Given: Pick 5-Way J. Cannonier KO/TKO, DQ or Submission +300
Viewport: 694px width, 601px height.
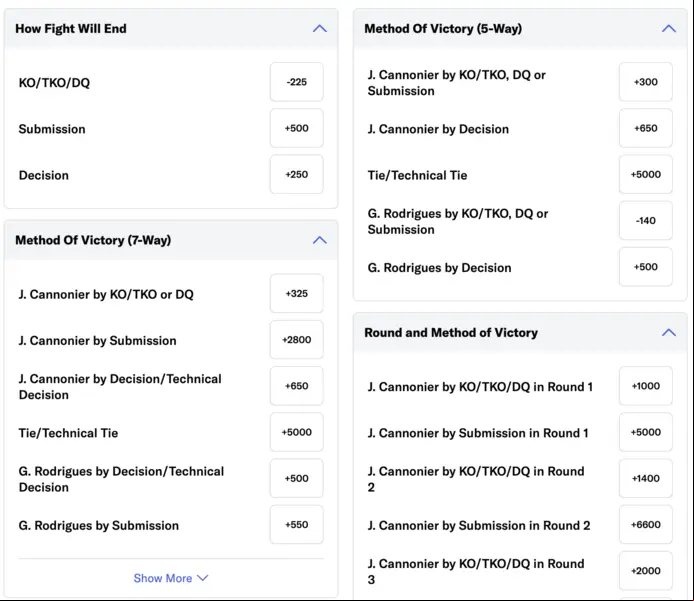Looking at the screenshot, I should [646, 82].
